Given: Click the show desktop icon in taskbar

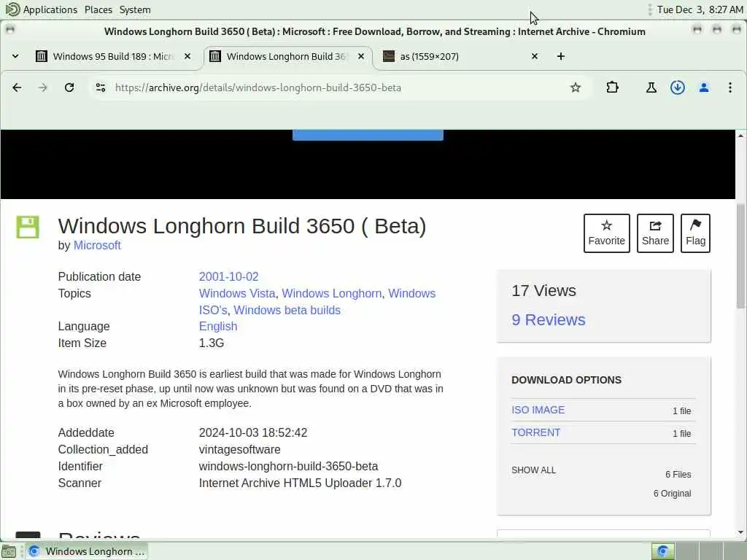Looking at the screenshot, I should [9, 552].
